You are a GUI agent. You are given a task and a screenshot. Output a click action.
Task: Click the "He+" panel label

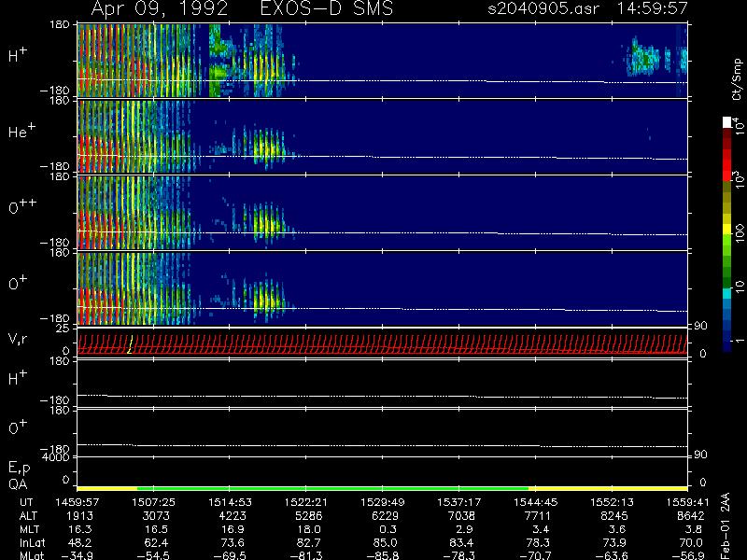[x=21, y=131]
